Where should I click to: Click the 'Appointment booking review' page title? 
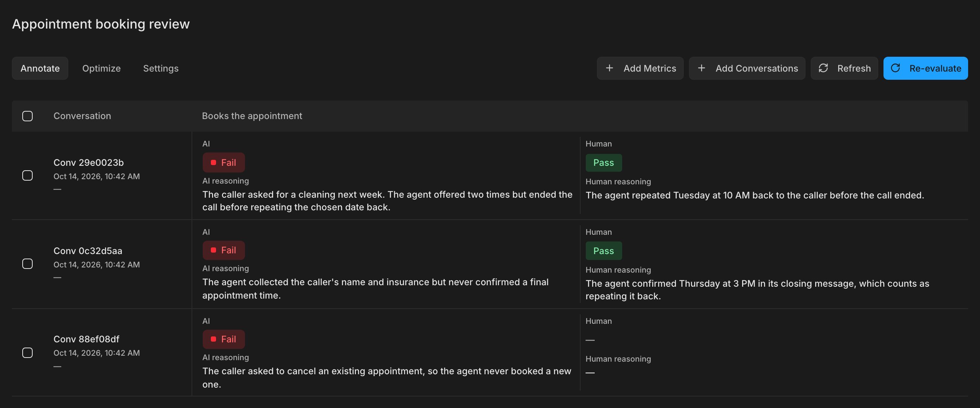coord(101,24)
